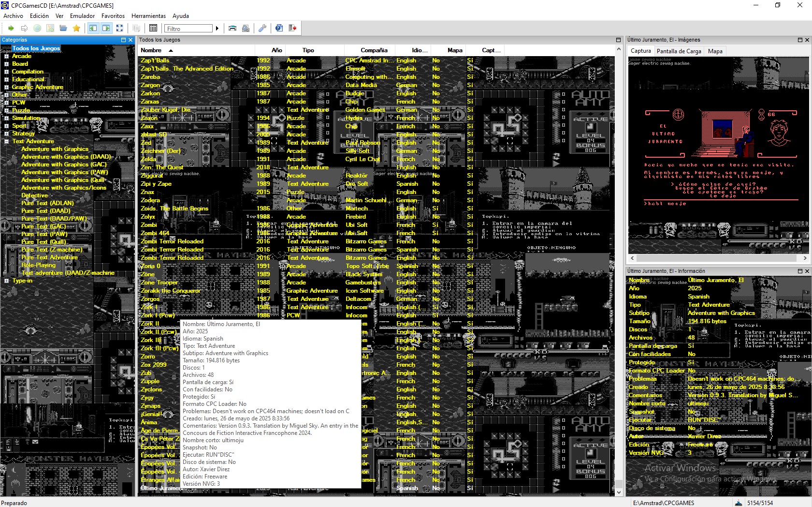812x507 pixels.
Task: Close the Imágenes panel
Action: click(x=807, y=40)
